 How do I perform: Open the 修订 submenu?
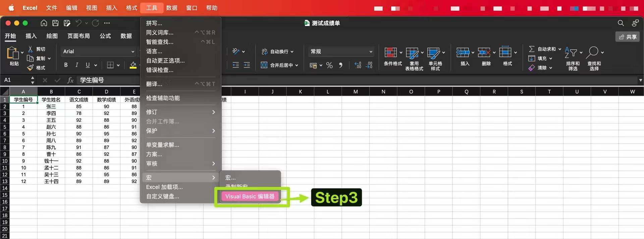pyautogui.click(x=180, y=112)
